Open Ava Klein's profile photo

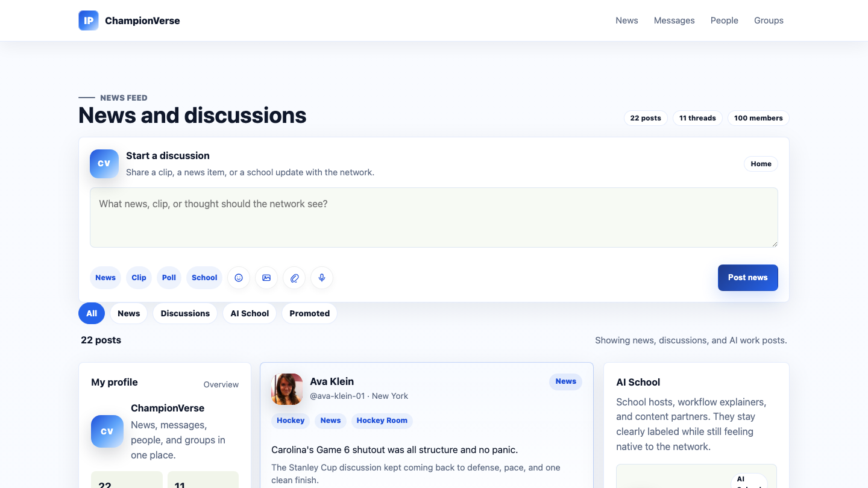[287, 389]
